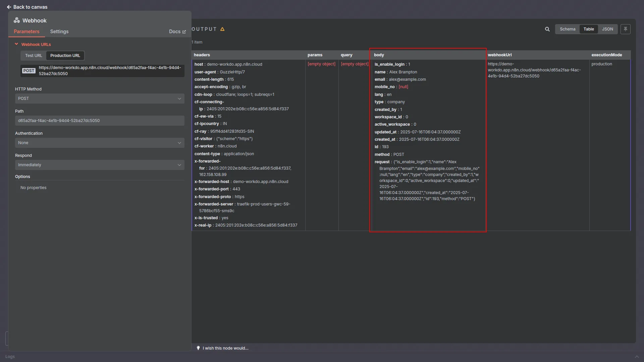
Task: Copy the POST production webhook URL
Action: tap(109, 71)
